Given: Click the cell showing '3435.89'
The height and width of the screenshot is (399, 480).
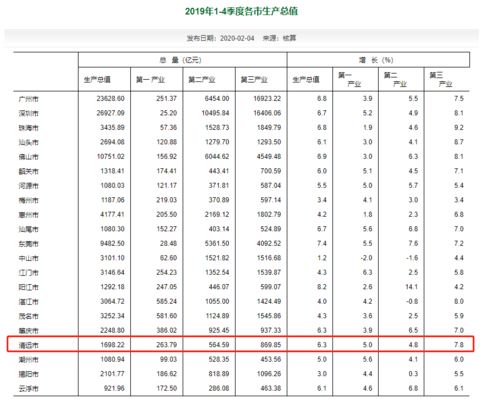Looking at the screenshot, I should click(112, 128).
